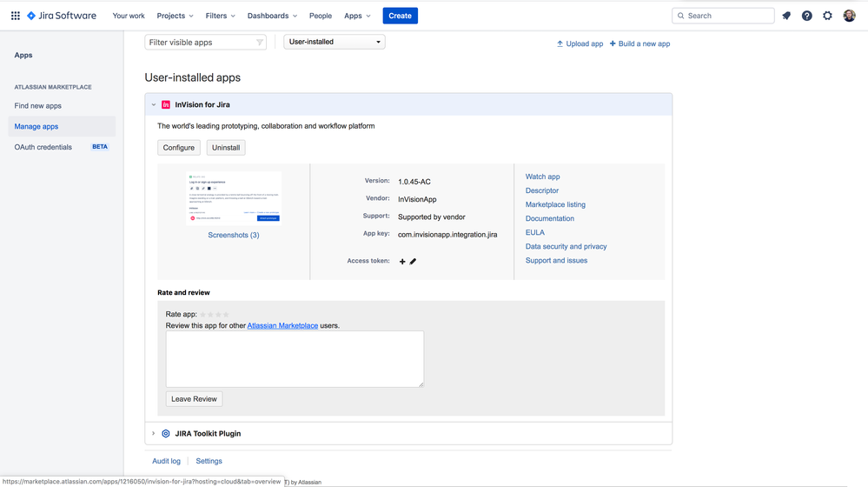Click the filter funnel icon

pyautogui.click(x=260, y=43)
